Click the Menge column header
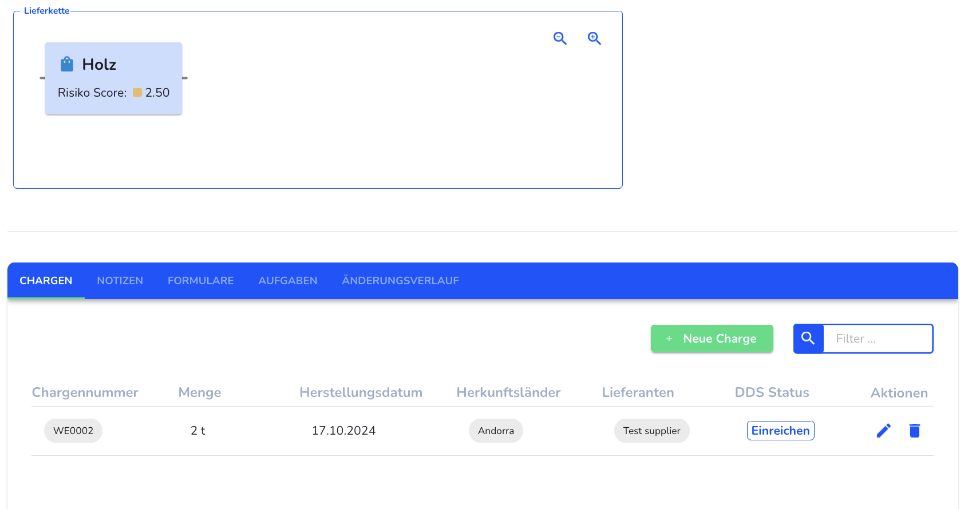The height and width of the screenshot is (509, 980). 200,392
